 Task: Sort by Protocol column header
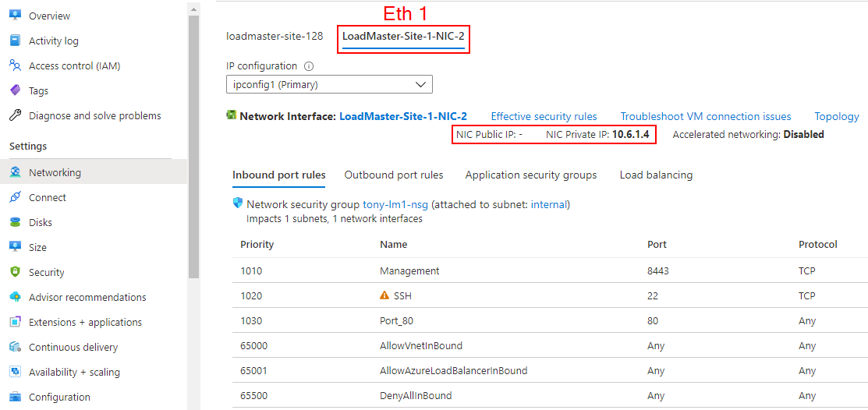(817, 244)
